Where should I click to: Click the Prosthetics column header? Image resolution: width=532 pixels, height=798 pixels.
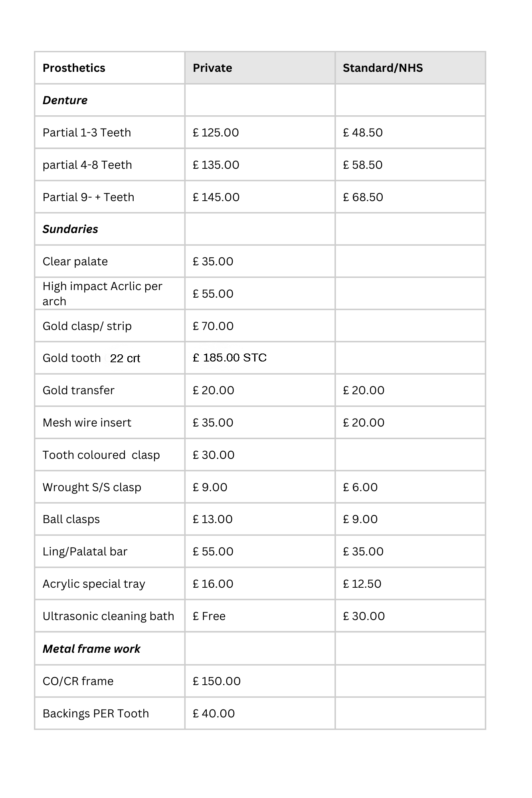point(74,68)
